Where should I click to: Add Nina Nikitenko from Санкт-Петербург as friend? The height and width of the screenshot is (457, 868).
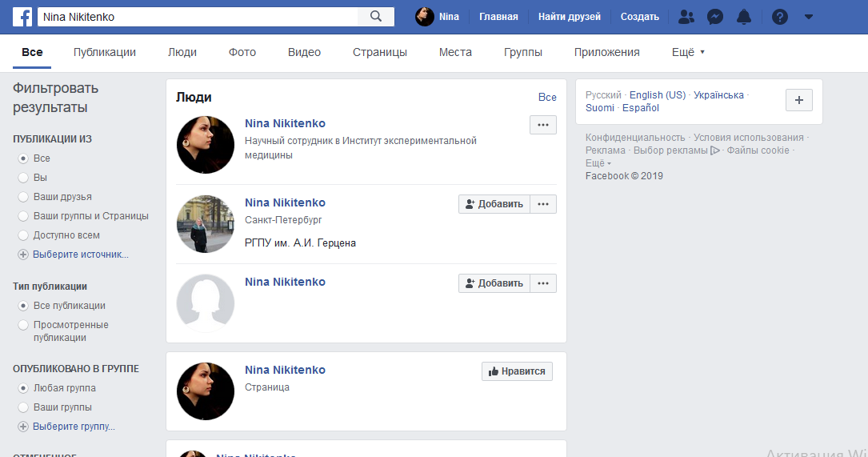(494, 204)
